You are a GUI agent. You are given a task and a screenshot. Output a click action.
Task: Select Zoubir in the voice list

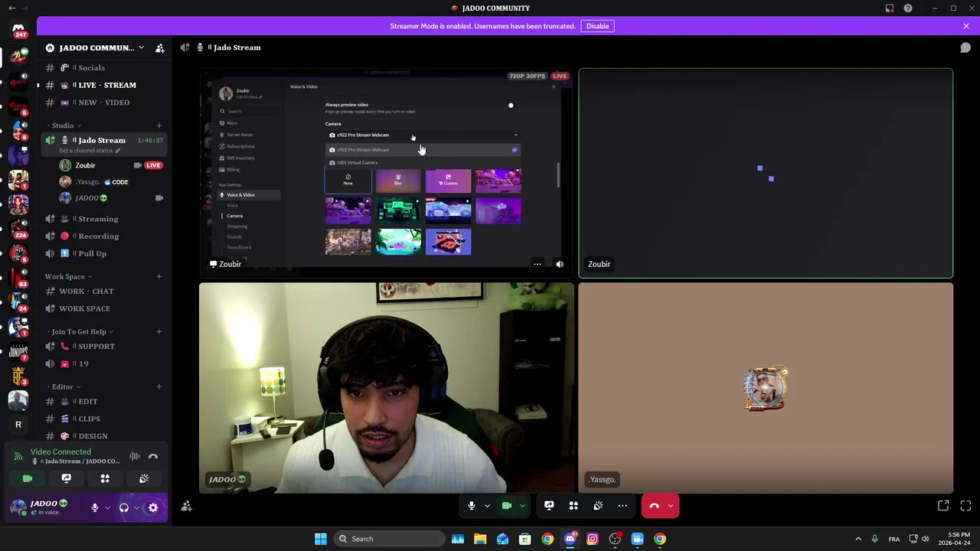85,165
